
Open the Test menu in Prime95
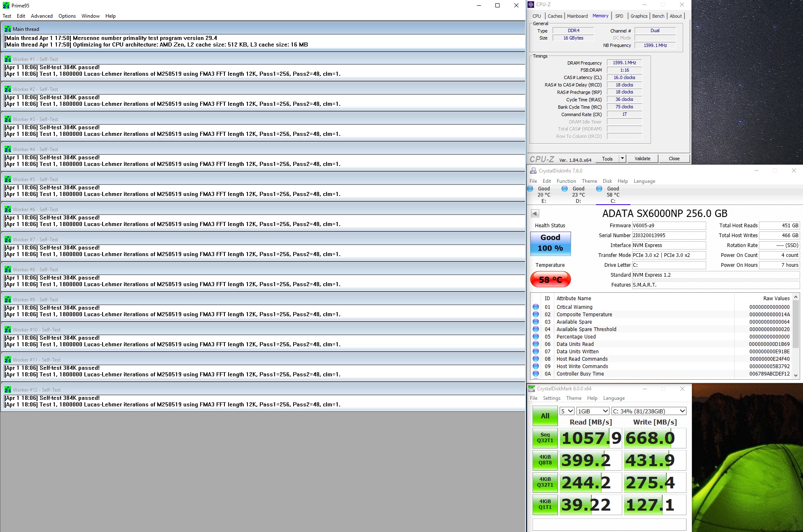coord(7,16)
